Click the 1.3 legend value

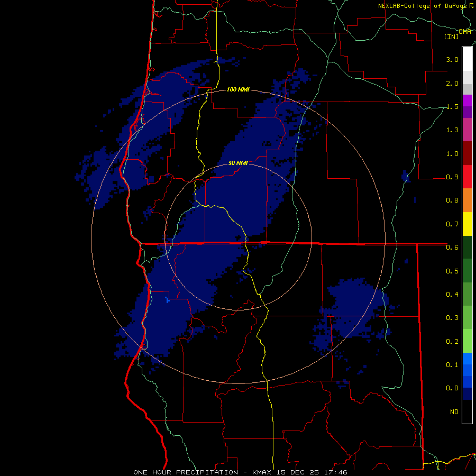tap(452, 130)
